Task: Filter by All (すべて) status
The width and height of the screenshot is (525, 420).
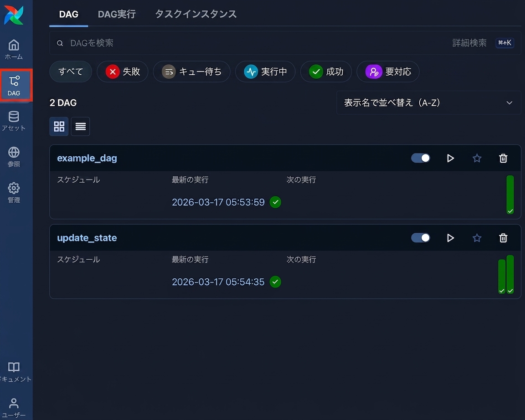Action: coord(71,72)
